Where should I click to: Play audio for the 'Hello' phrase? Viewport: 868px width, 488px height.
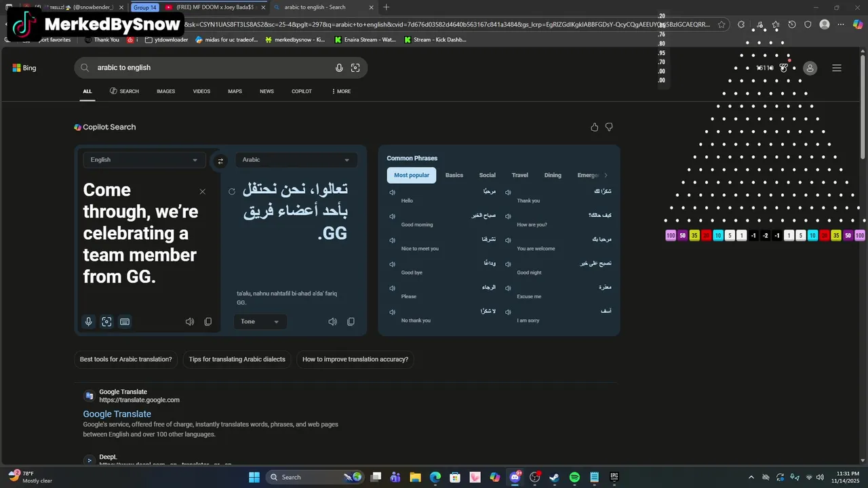[x=392, y=192]
